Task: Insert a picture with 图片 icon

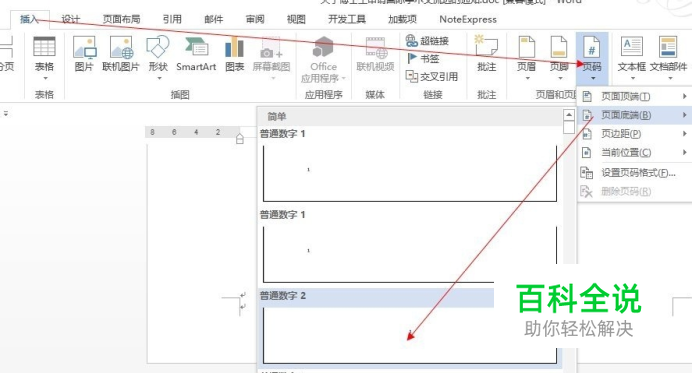Action: pos(85,48)
